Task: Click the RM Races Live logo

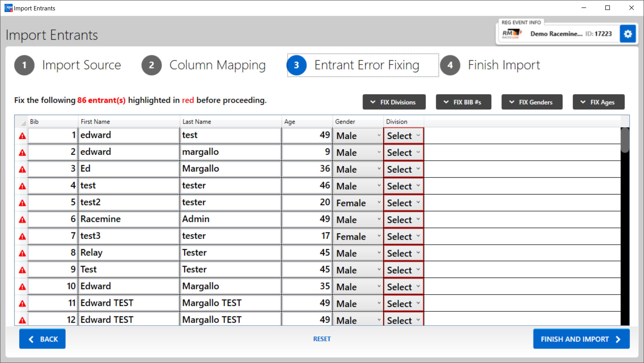Action: click(x=512, y=34)
